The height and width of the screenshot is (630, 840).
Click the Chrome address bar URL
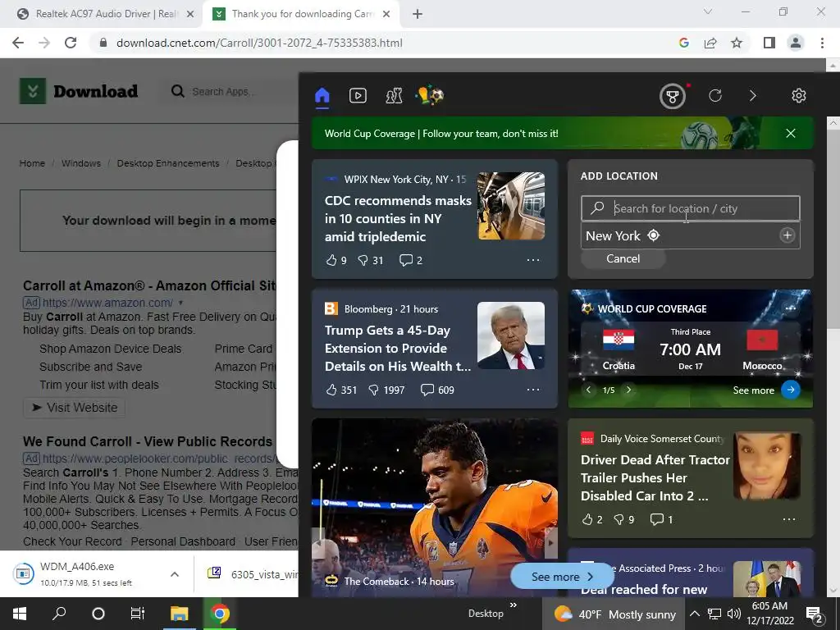tap(259, 43)
